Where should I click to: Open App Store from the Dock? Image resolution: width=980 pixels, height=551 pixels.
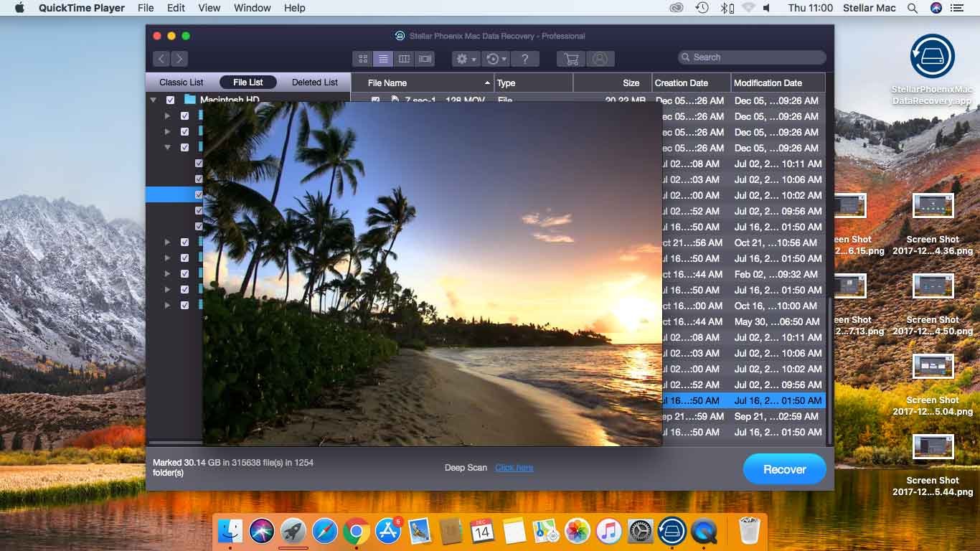388,532
